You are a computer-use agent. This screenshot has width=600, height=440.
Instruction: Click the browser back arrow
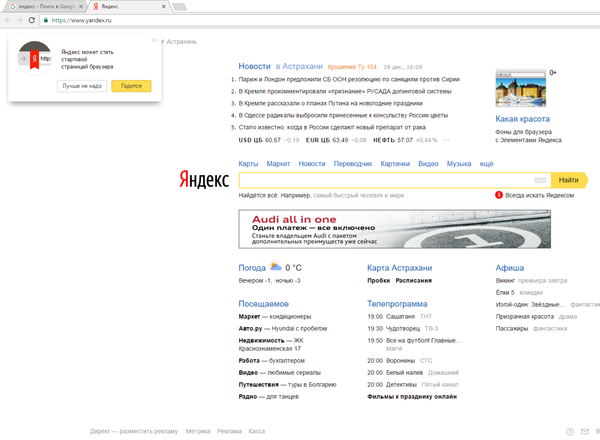[x=8, y=20]
